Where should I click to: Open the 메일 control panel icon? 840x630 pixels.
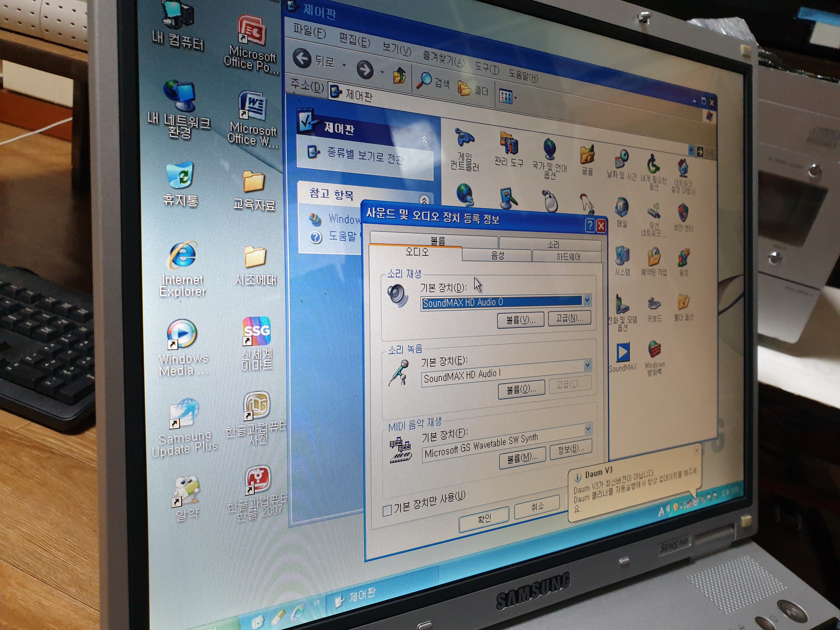click(622, 212)
